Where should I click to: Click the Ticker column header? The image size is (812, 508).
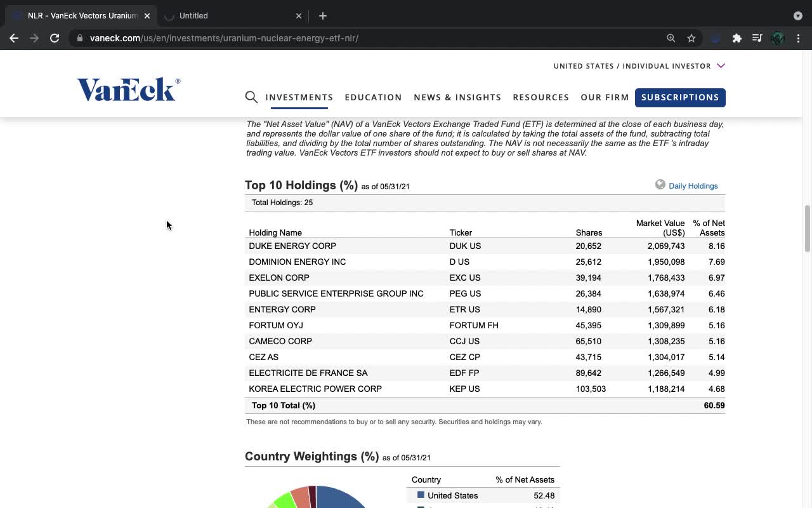point(461,233)
